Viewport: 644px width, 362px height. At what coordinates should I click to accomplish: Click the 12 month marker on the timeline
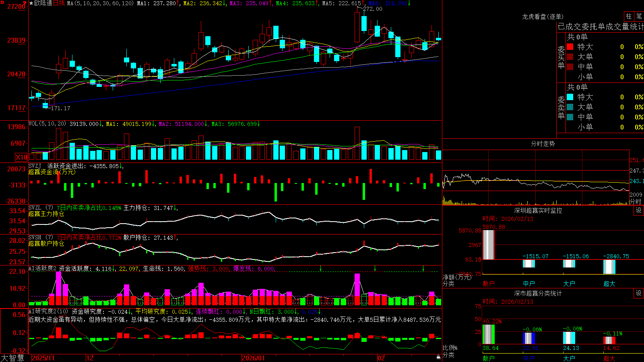pos(90,358)
